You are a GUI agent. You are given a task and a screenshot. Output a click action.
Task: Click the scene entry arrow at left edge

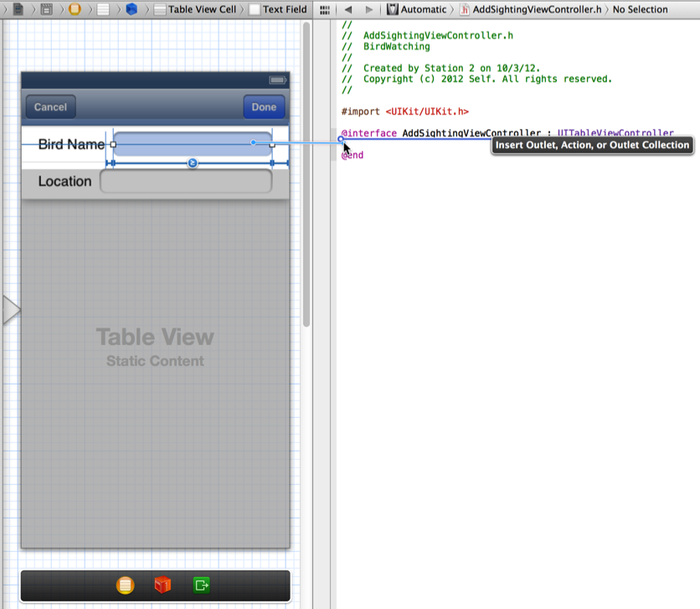coord(11,309)
